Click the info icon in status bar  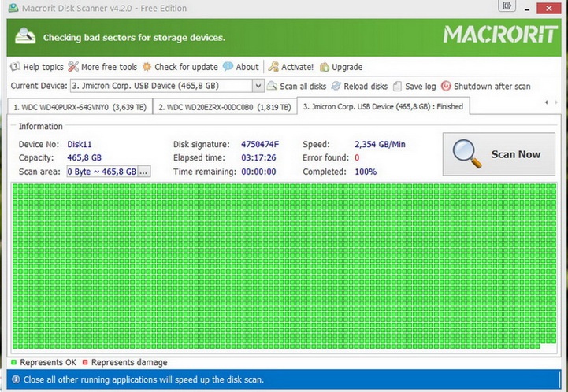[16, 379]
